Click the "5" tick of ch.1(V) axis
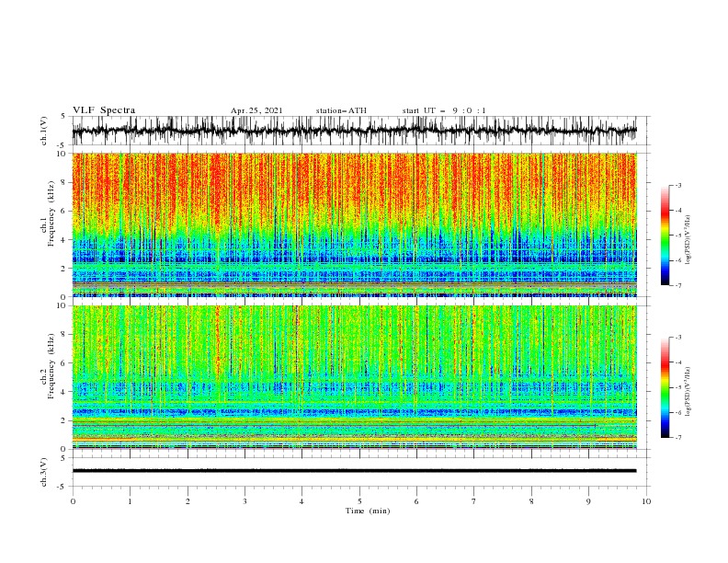Image resolution: width=728 pixels, height=563 pixels. 63,117
